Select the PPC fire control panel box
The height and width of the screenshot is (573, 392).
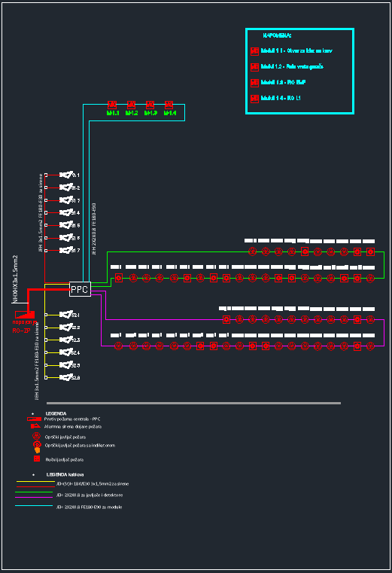pos(80,289)
